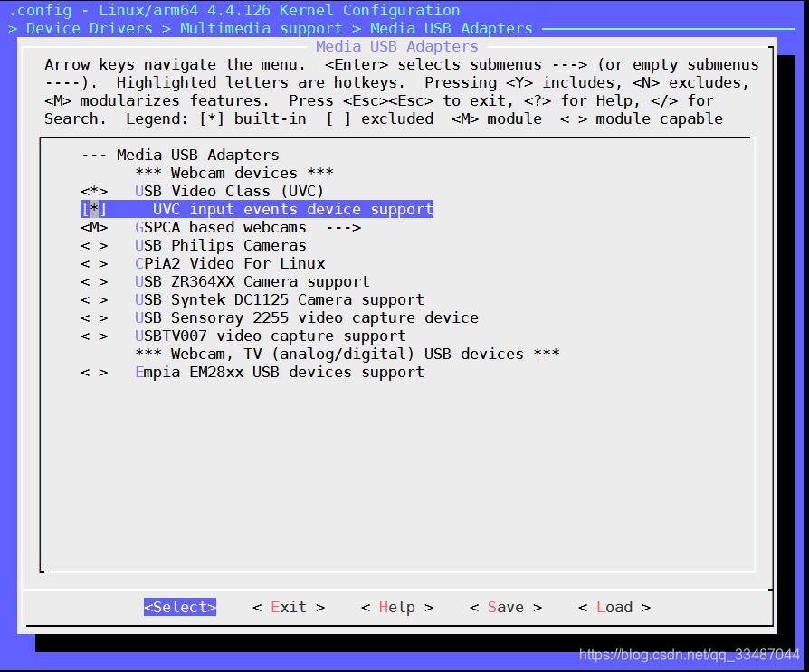This screenshot has width=809, height=672.
Task: Select USB Video Class (UVC) entry
Action: click(x=229, y=192)
